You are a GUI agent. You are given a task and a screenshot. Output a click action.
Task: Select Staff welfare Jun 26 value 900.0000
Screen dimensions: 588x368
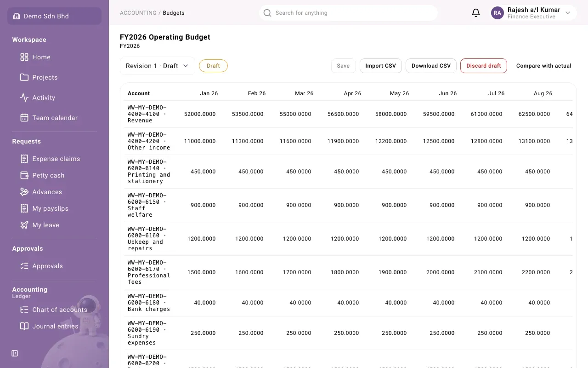pyautogui.click(x=442, y=205)
